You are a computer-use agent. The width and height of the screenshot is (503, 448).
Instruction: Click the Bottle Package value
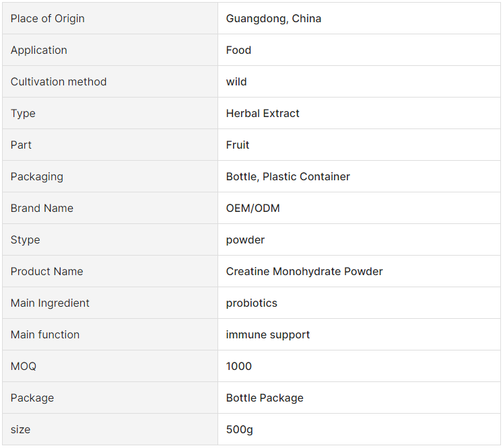[x=265, y=398]
